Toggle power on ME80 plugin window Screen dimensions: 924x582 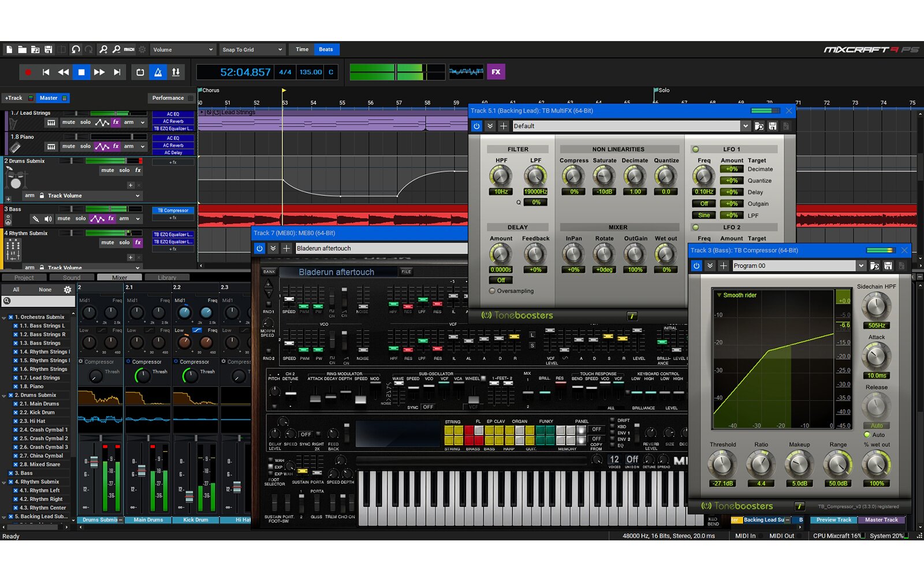(x=259, y=249)
